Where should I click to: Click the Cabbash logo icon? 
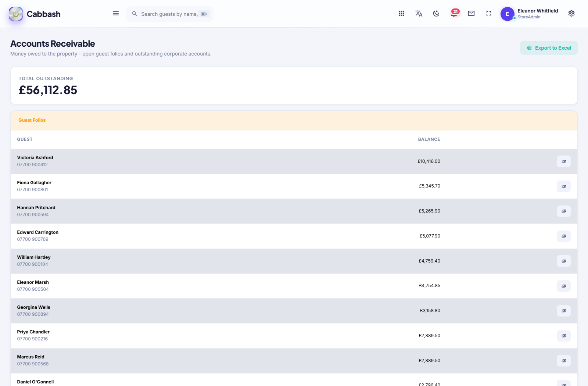[16, 14]
